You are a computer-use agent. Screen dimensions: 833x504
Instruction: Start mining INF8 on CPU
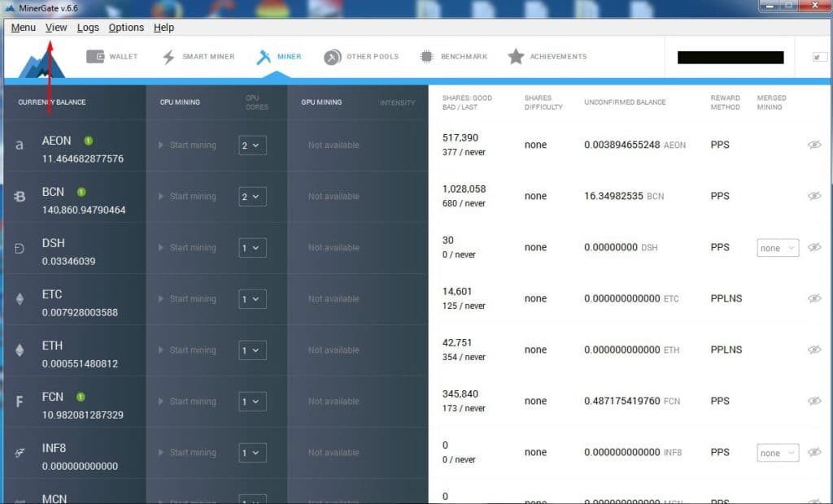click(x=187, y=453)
